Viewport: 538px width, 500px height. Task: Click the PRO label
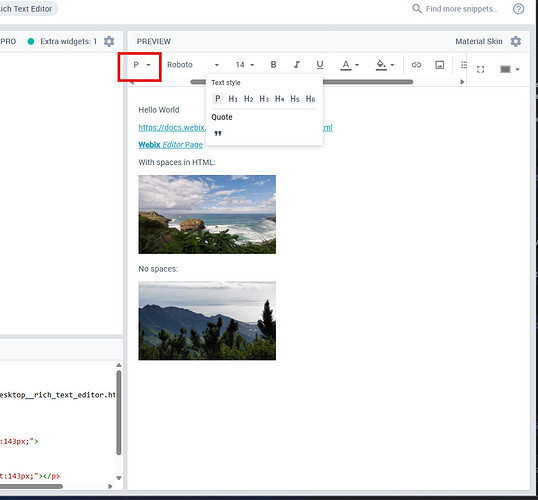click(8, 42)
